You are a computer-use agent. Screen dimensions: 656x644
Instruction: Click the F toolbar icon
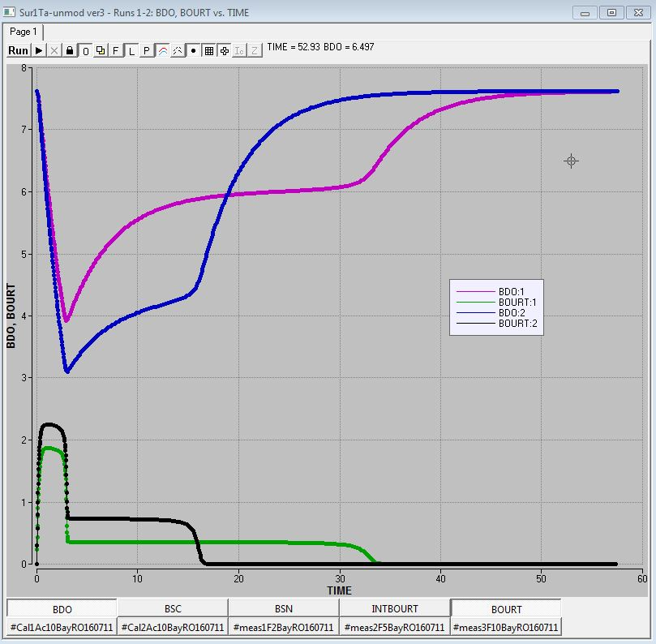114,50
